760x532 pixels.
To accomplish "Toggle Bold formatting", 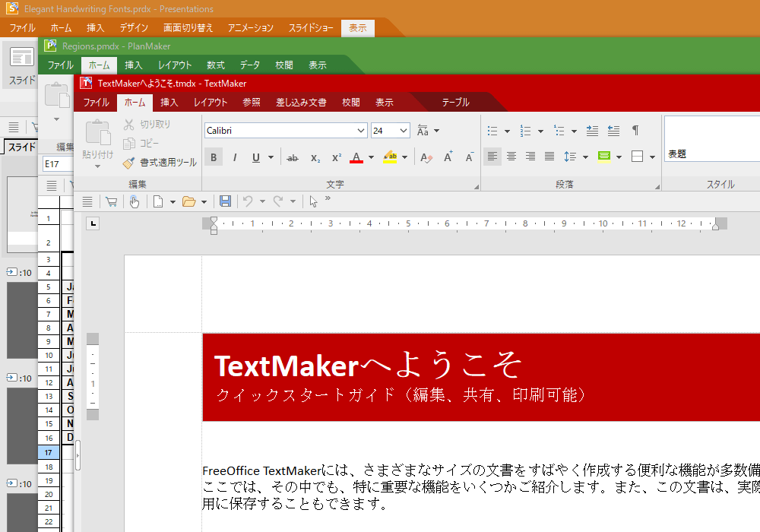I will (214, 157).
